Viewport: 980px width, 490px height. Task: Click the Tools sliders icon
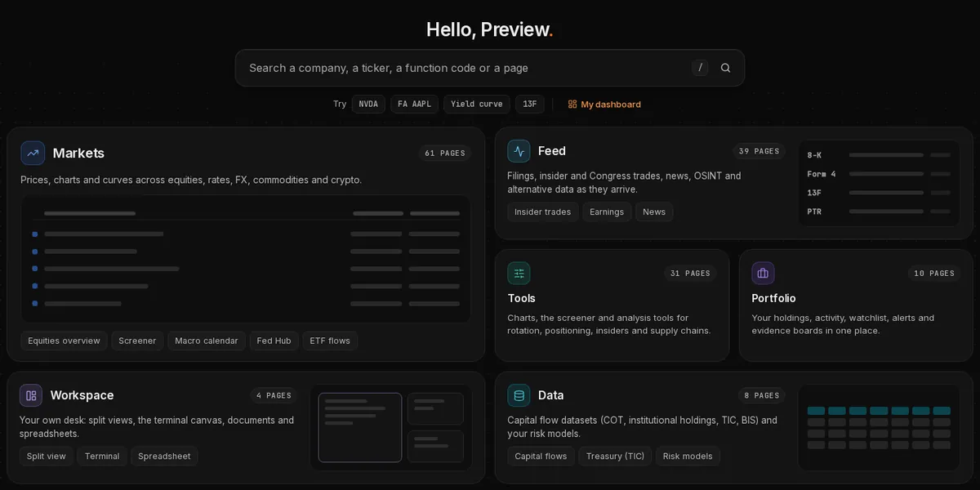point(519,274)
